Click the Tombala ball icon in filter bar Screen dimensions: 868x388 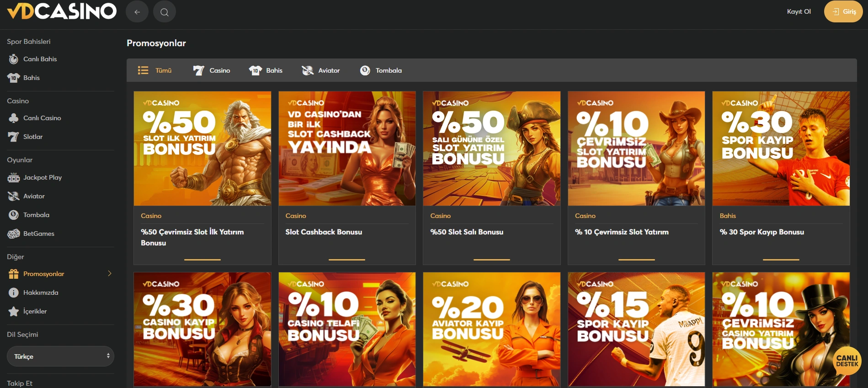[365, 70]
